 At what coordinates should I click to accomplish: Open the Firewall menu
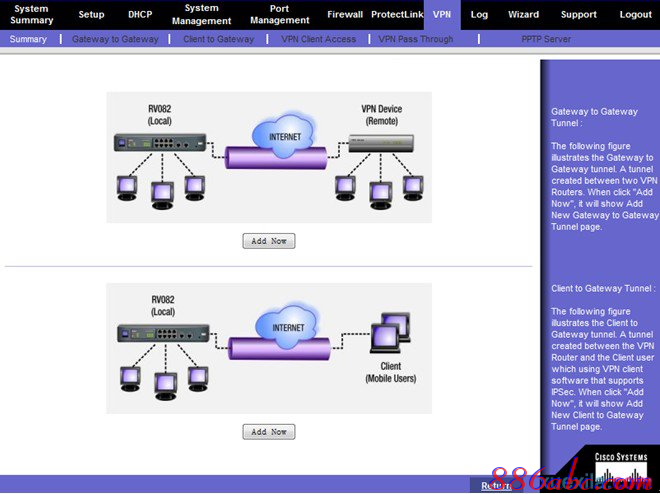pyautogui.click(x=345, y=14)
